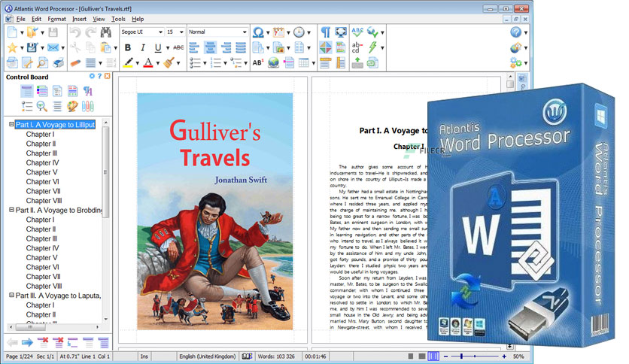Insert symbol using Omega icon
The image size is (629, 364).
click(x=258, y=32)
